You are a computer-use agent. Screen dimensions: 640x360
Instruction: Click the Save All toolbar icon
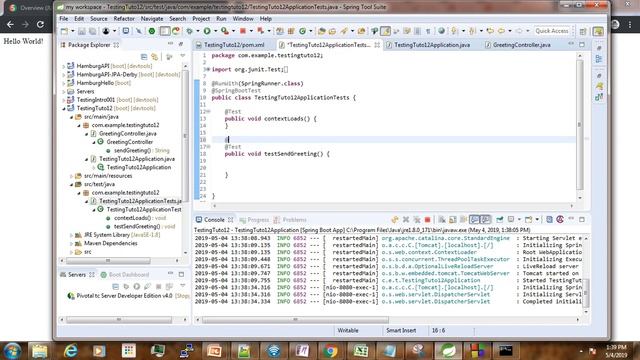pyautogui.click(x=93, y=31)
